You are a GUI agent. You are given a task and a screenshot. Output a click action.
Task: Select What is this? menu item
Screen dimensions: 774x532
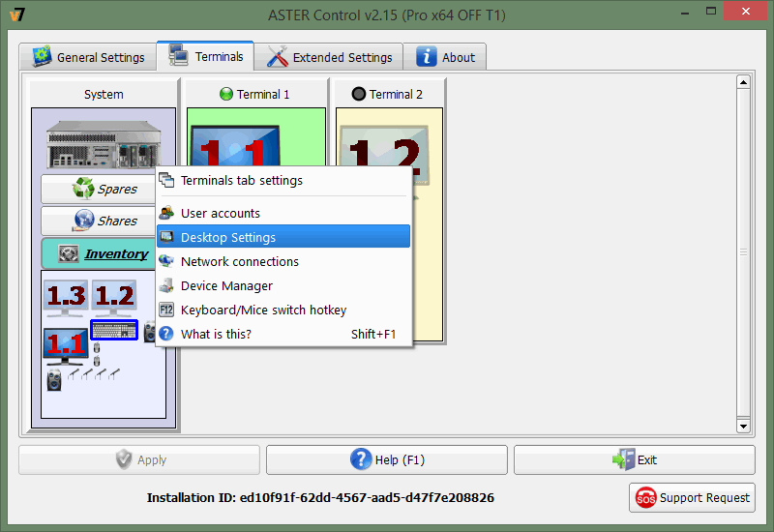click(x=283, y=334)
